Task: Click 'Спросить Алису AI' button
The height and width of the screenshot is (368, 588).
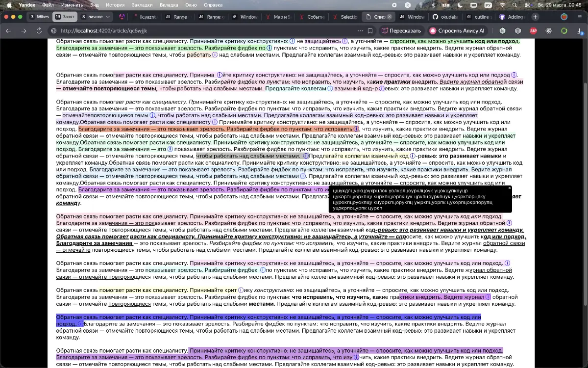Action: point(459,30)
